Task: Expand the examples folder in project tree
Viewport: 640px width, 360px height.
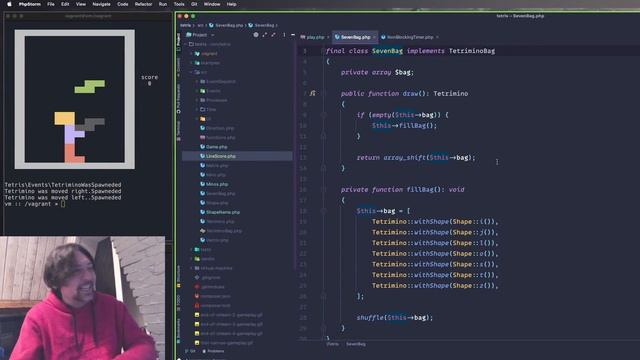Action: tap(192, 63)
